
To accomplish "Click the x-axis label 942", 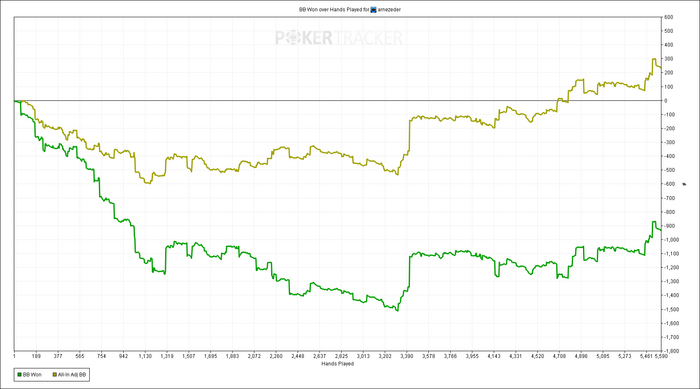I will point(124,356).
